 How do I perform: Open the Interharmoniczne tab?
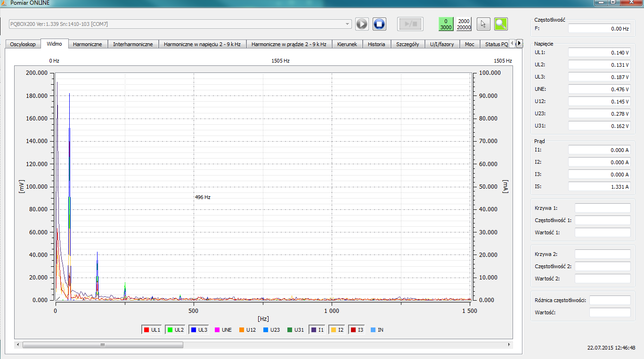tap(133, 44)
